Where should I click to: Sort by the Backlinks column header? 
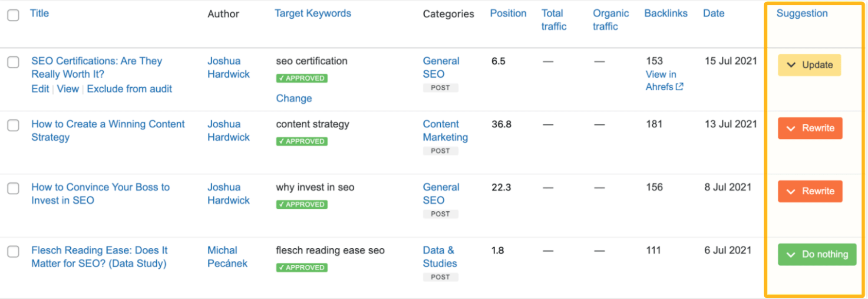click(666, 13)
